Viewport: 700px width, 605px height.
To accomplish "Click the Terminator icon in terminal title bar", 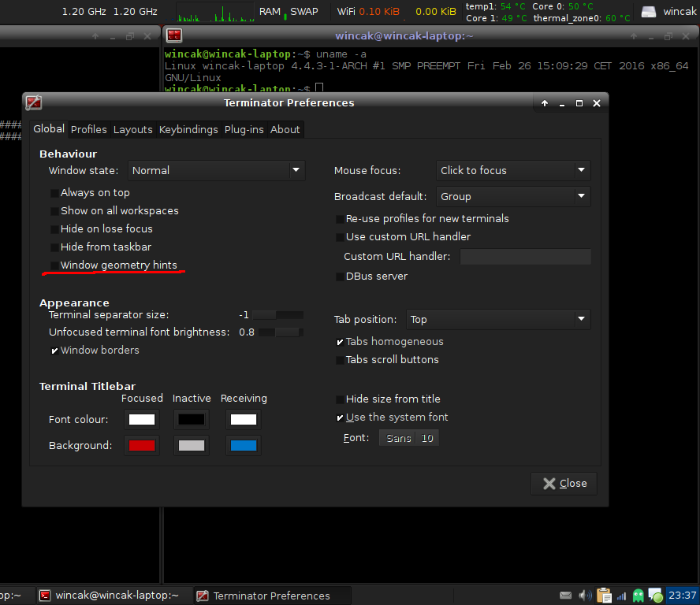I will click(174, 35).
